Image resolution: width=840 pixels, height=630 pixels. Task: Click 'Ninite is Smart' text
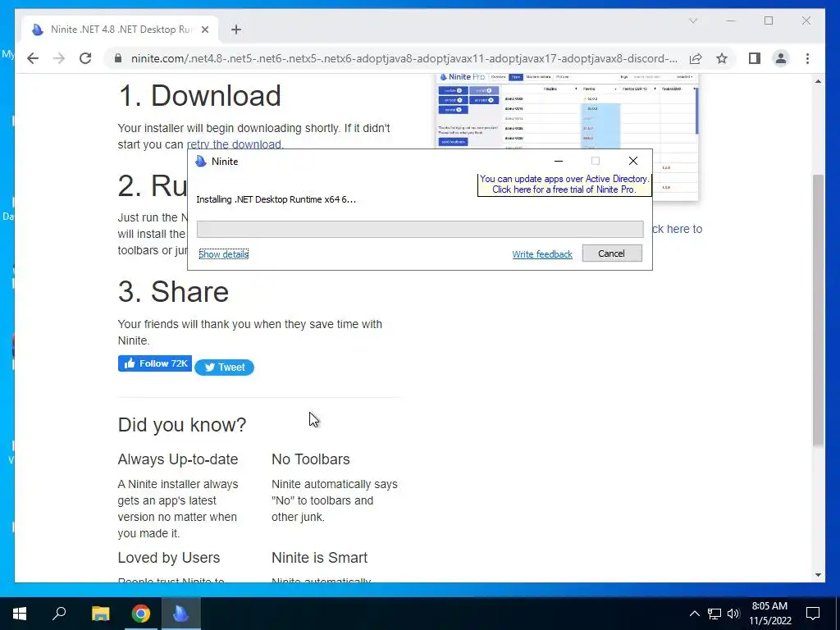click(x=319, y=558)
